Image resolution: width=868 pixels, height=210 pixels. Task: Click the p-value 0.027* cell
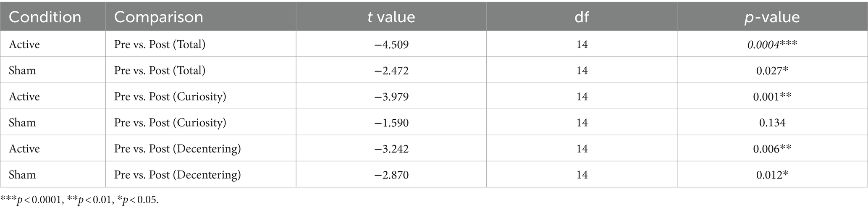[772, 70]
